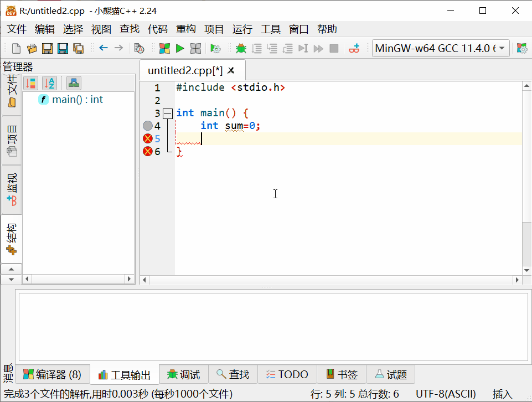Switch to the 项目 side tab

[x=12, y=141]
